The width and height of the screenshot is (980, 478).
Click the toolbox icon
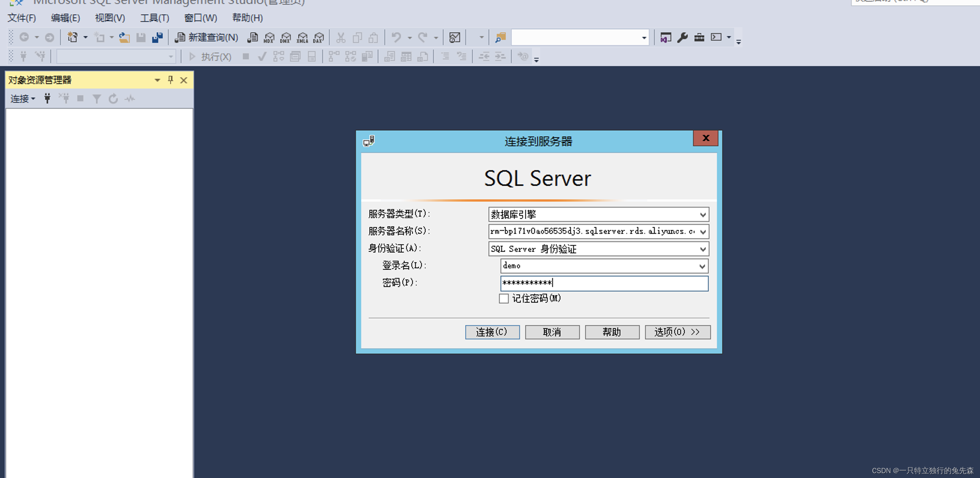tap(699, 37)
